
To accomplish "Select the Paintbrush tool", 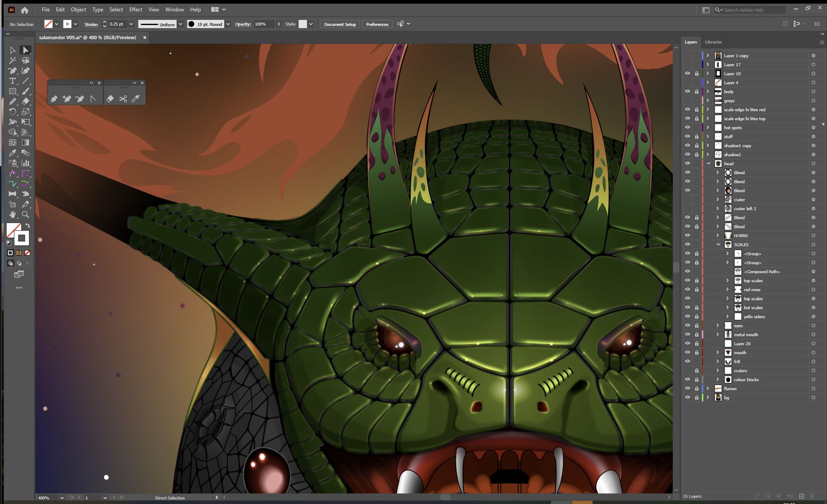I will [x=26, y=91].
